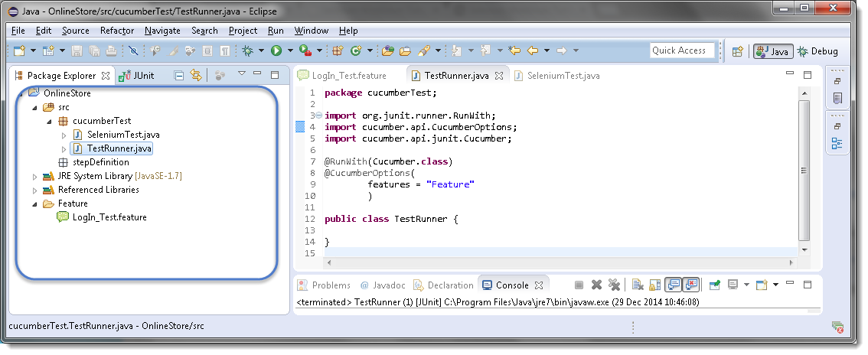Switch to the Problems tab

point(325,285)
